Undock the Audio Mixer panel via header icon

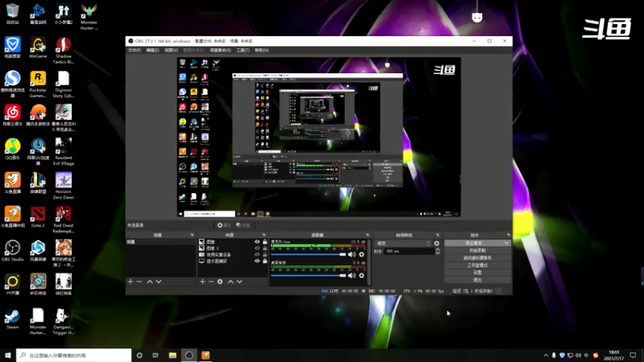(x=368, y=235)
